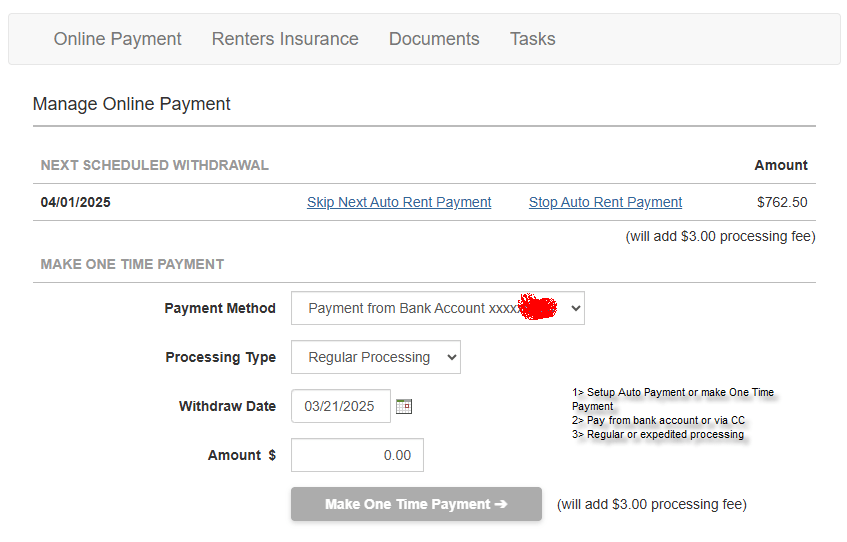Screen dimensions: 847x542
Task: Click the Withdraw Date label
Action: click(227, 406)
